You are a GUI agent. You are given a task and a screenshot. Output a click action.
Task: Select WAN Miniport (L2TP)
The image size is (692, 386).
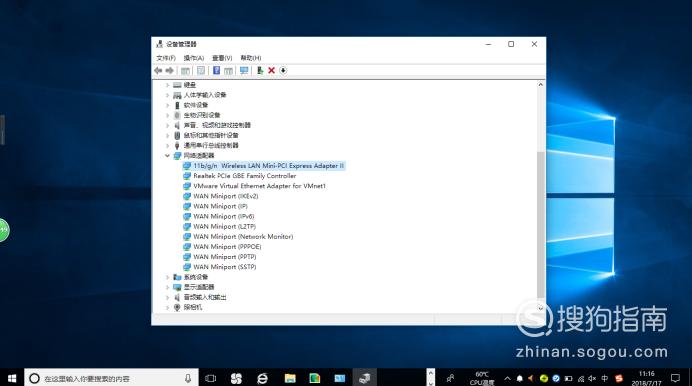[224, 227]
